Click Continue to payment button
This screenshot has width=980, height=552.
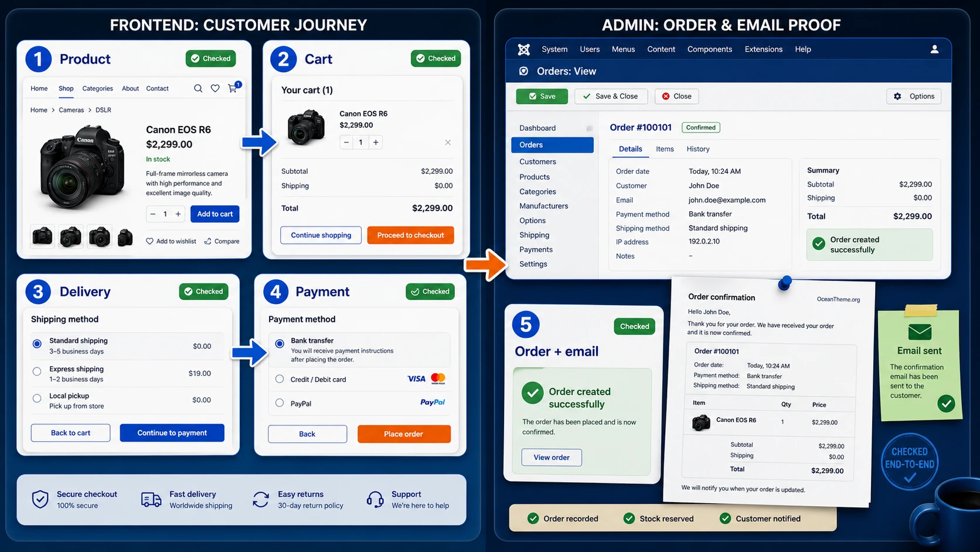click(172, 433)
